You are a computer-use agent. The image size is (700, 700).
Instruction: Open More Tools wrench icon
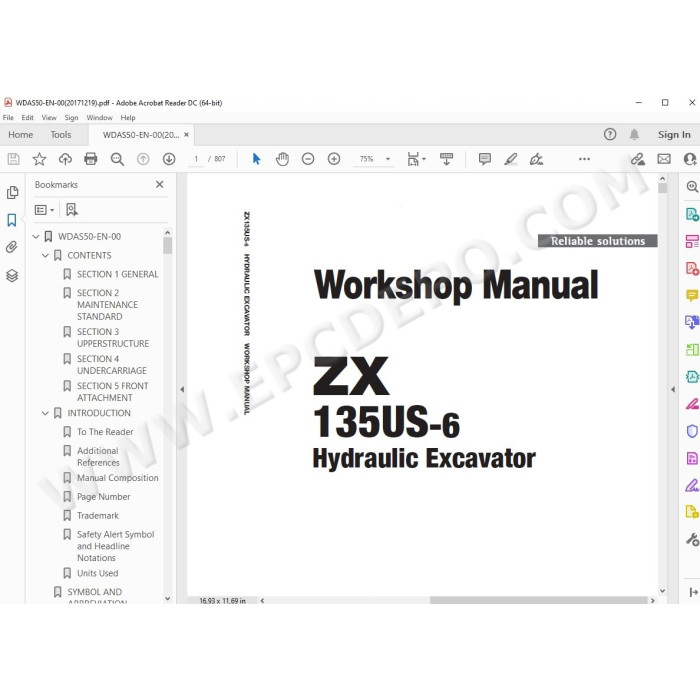(x=692, y=539)
